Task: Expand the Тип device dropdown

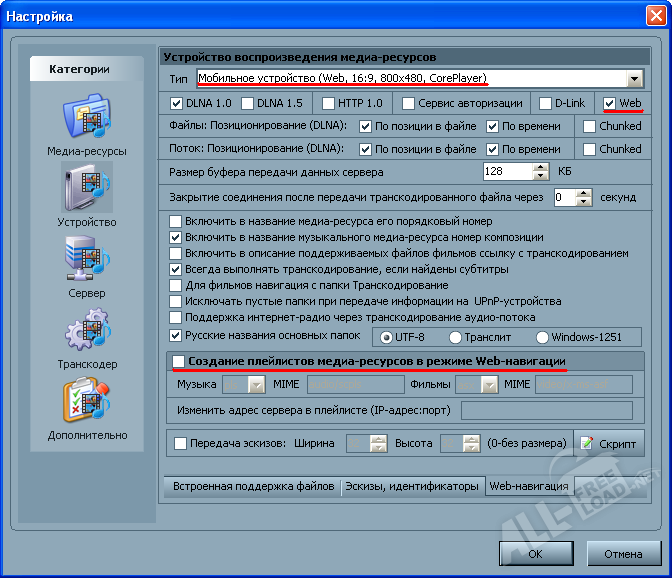Action: tap(634, 79)
